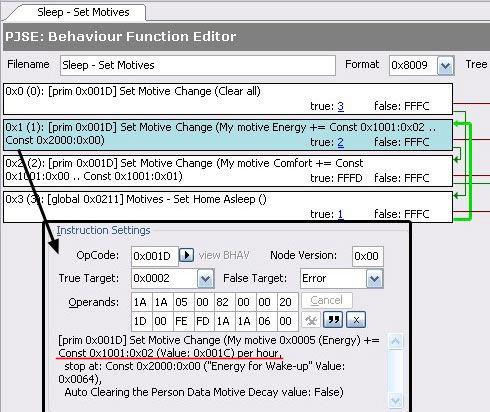Follow the true: 1 link on instruction 0x3

pyautogui.click(x=340, y=214)
